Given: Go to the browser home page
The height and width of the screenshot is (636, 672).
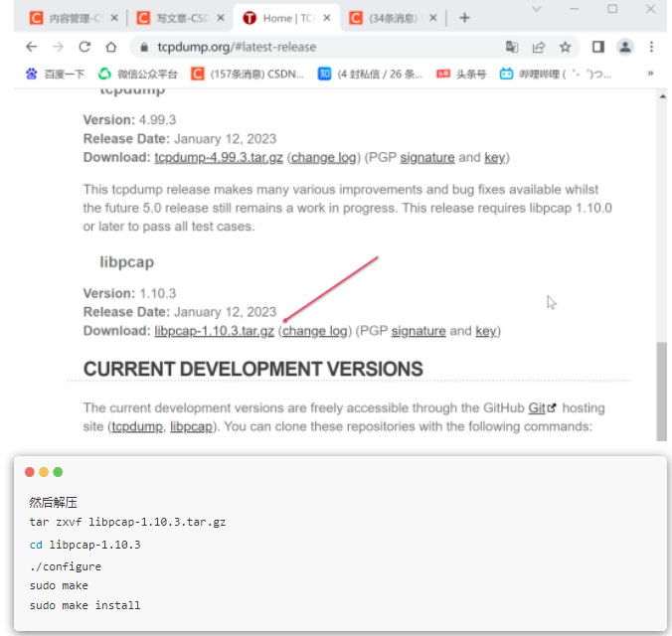Looking at the screenshot, I should pos(111,47).
